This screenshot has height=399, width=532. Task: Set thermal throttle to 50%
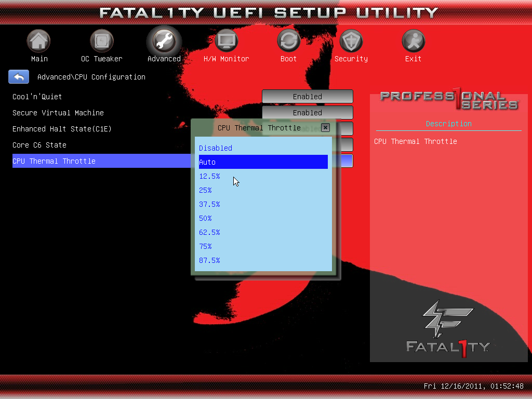pos(263,218)
